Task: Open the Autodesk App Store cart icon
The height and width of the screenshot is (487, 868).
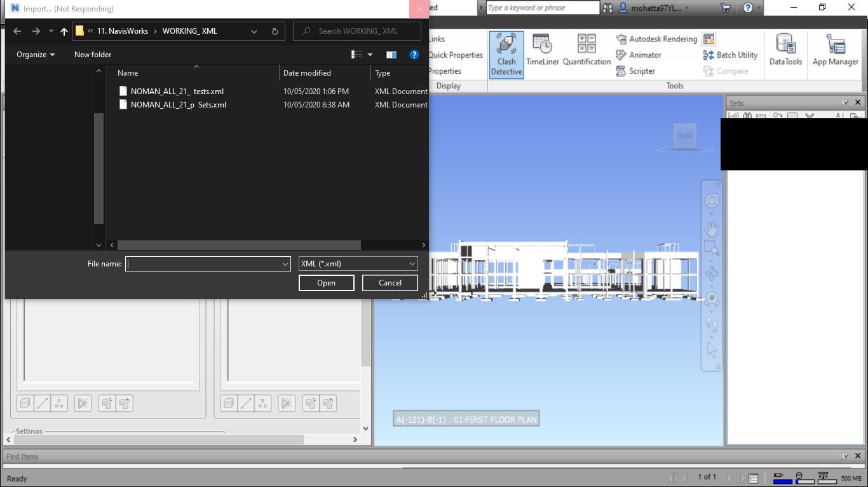Action: point(726,8)
